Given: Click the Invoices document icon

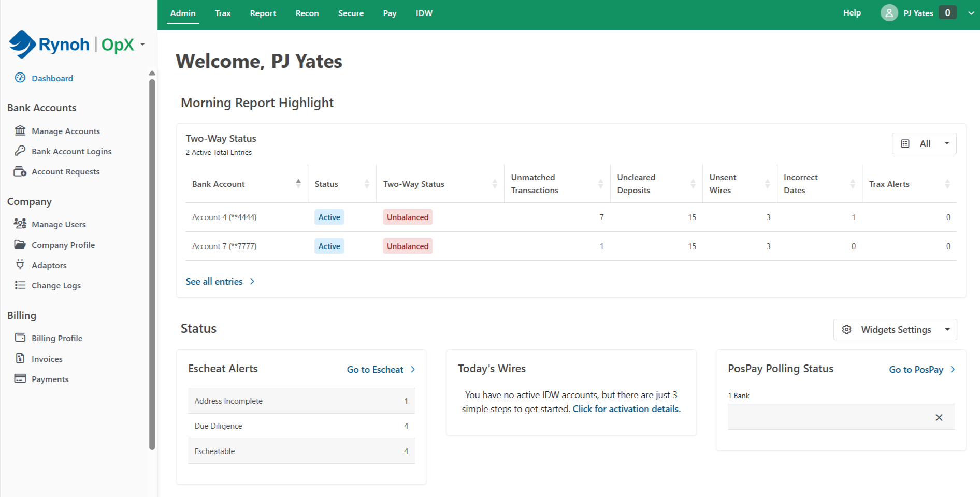Looking at the screenshot, I should click(x=20, y=358).
